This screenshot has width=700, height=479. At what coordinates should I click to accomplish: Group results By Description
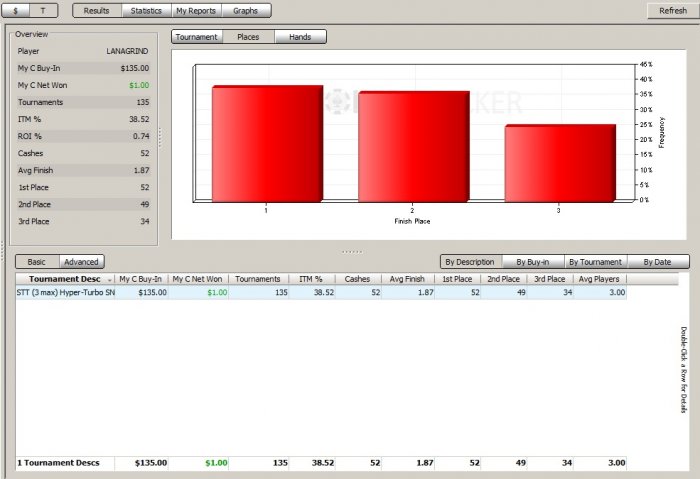(x=470, y=262)
